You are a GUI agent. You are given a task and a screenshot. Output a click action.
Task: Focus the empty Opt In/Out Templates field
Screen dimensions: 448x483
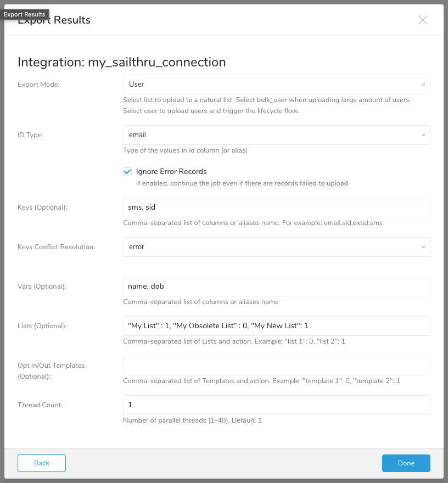[x=276, y=366]
